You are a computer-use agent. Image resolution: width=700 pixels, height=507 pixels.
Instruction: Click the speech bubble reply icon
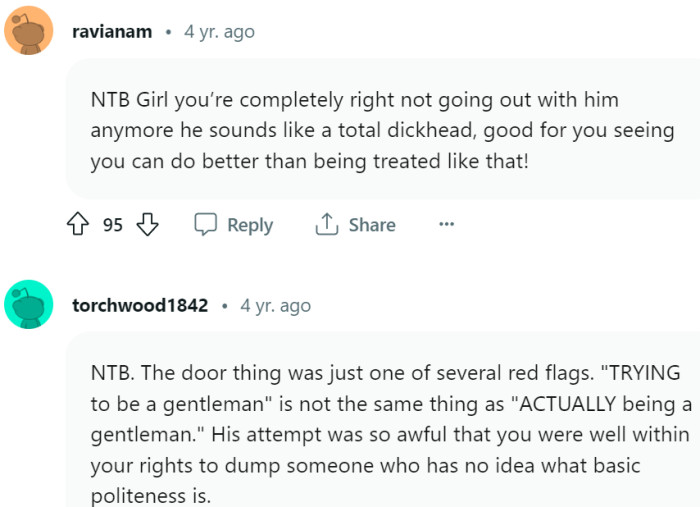coord(206,225)
